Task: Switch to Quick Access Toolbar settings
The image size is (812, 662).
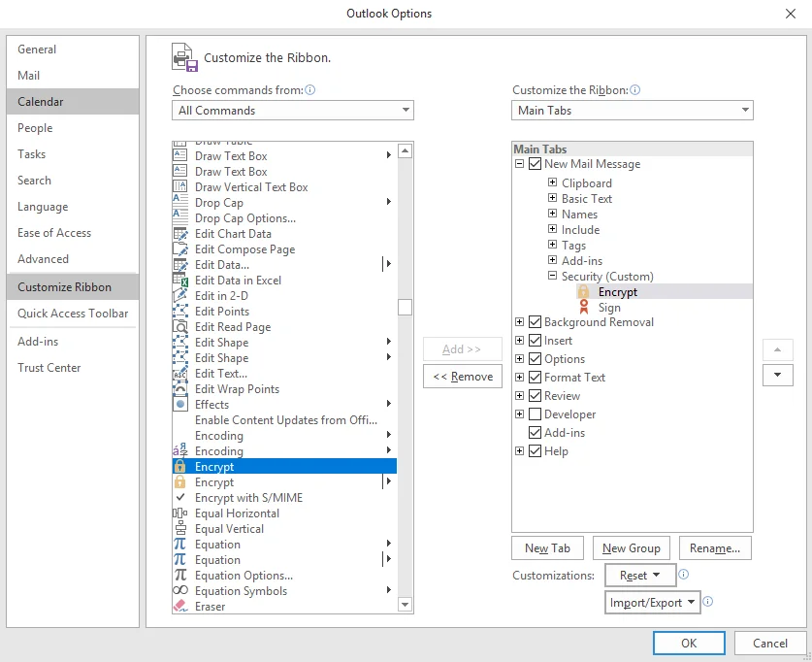Action: pyautogui.click(x=73, y=314)
